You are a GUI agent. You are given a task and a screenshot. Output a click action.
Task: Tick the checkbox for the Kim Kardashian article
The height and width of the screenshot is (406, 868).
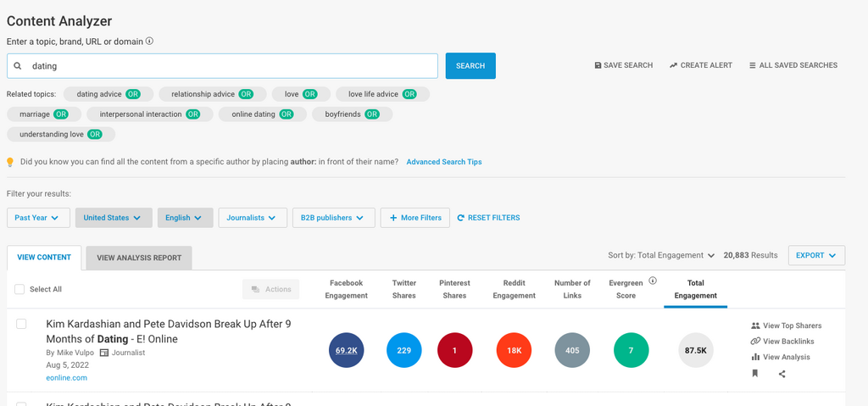21,324
